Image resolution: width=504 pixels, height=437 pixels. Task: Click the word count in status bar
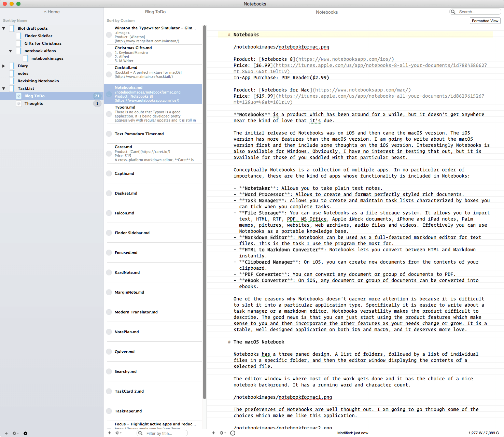point(484,433)
